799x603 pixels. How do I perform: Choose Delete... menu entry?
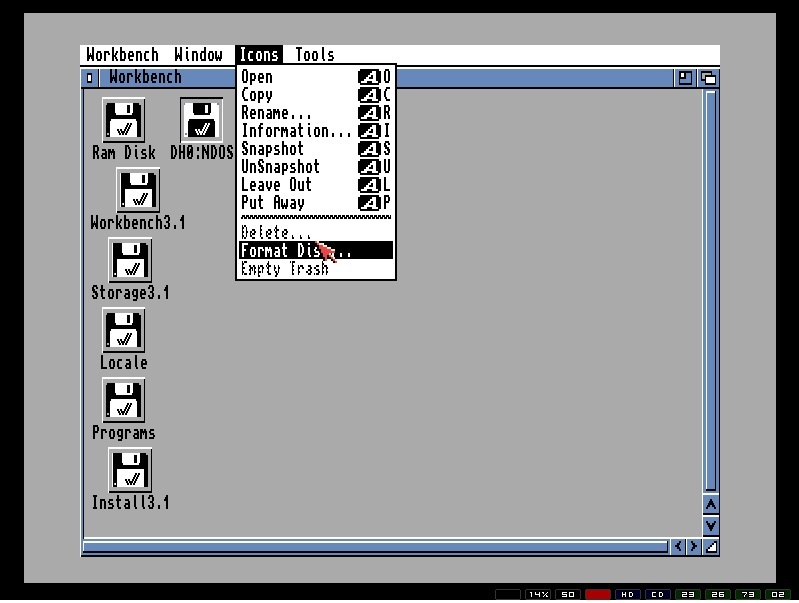[x=316, y=232]
